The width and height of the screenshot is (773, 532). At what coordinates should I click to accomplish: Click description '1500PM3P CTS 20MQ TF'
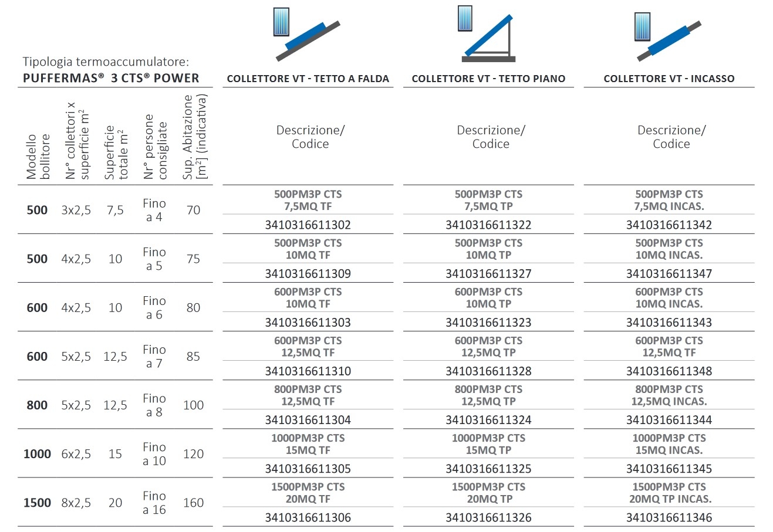(x=308, y=493)
